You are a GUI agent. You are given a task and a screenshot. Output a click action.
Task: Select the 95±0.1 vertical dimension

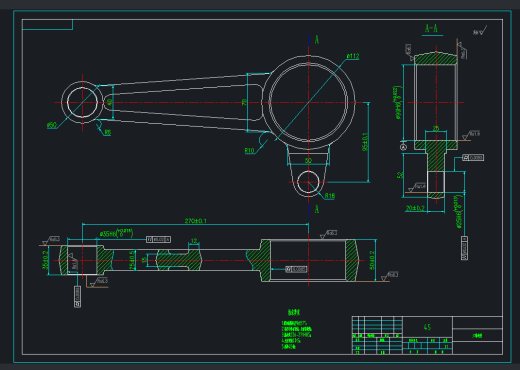(365, 142)
